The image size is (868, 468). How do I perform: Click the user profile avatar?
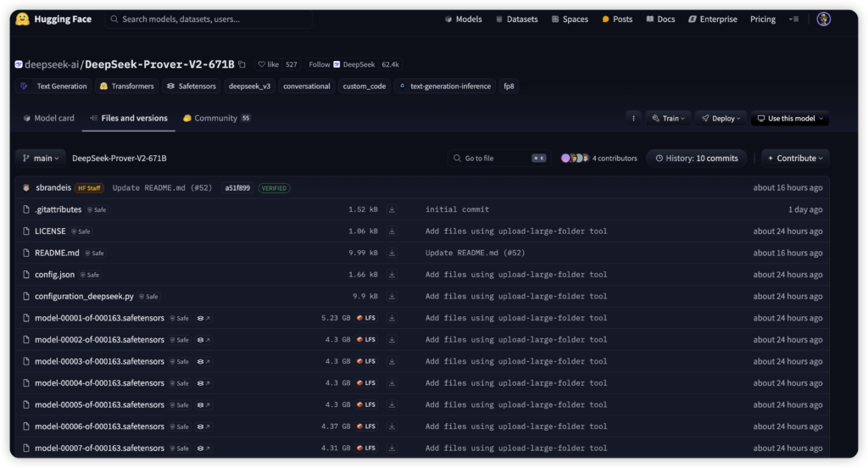click(824, 19)
